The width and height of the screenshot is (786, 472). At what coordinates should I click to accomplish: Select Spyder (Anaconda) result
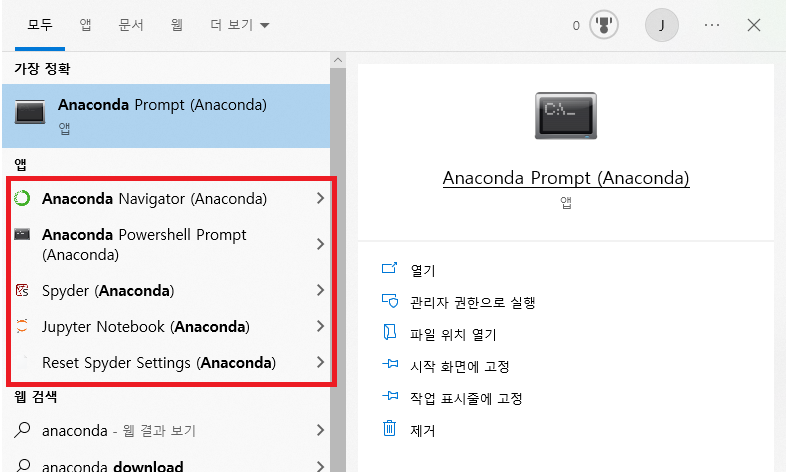point(166,290)
